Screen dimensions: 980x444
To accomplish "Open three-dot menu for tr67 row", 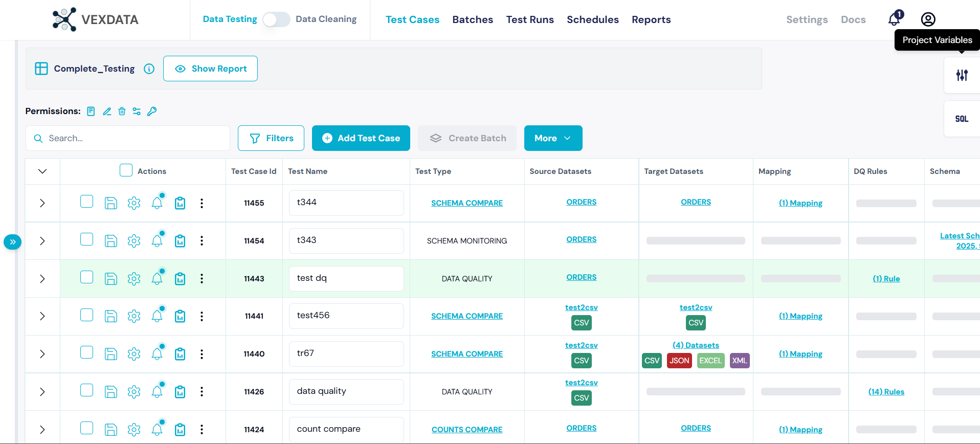I will 202,354.
